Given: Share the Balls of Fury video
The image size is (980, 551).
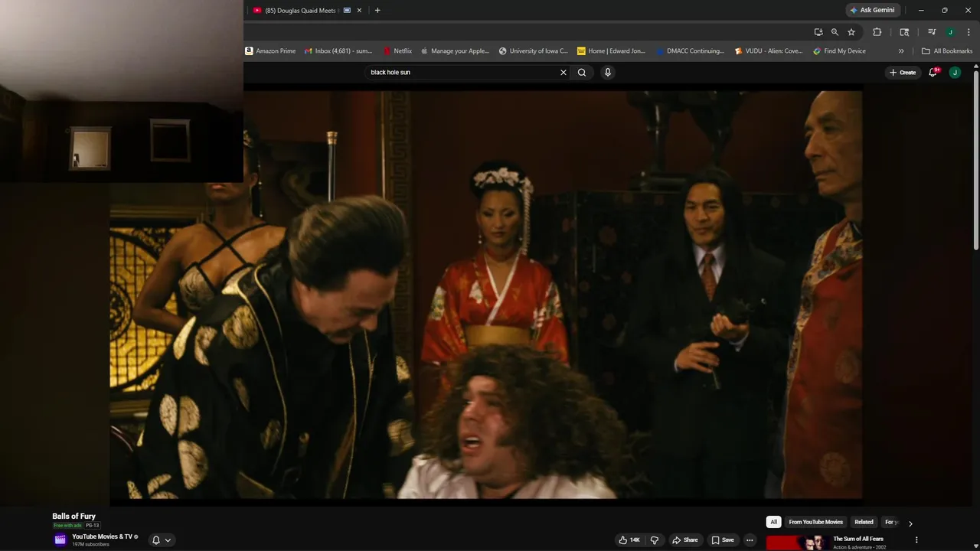Looking at the screenshot, I should (x=685, y=540).
